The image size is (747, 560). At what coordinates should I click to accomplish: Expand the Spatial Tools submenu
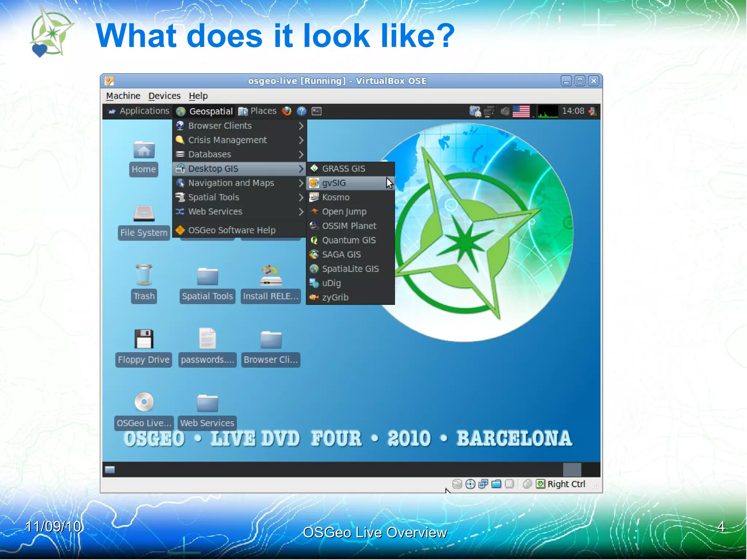point(239,197)
